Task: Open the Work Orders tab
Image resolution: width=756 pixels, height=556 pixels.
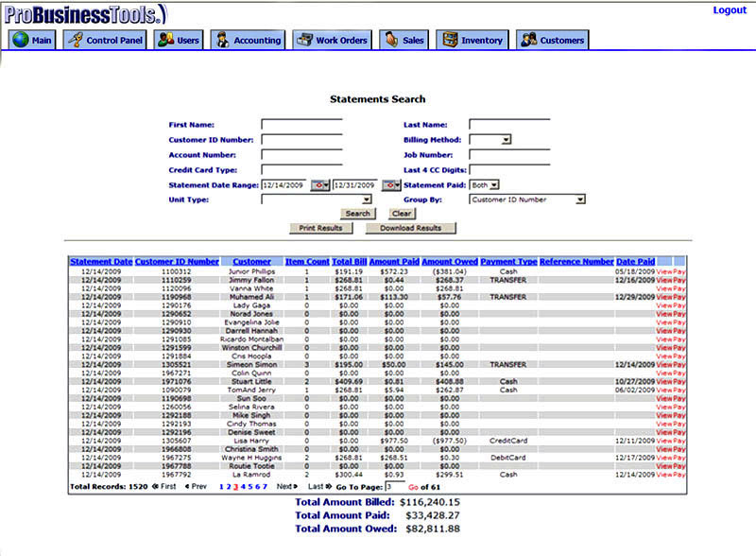Action: tap(333, 40)
